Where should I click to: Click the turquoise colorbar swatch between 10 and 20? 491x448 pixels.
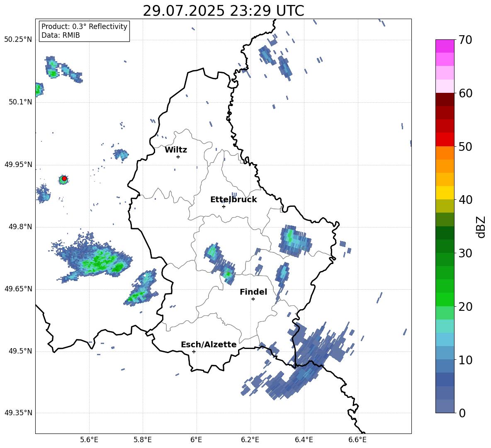point(445,326)
